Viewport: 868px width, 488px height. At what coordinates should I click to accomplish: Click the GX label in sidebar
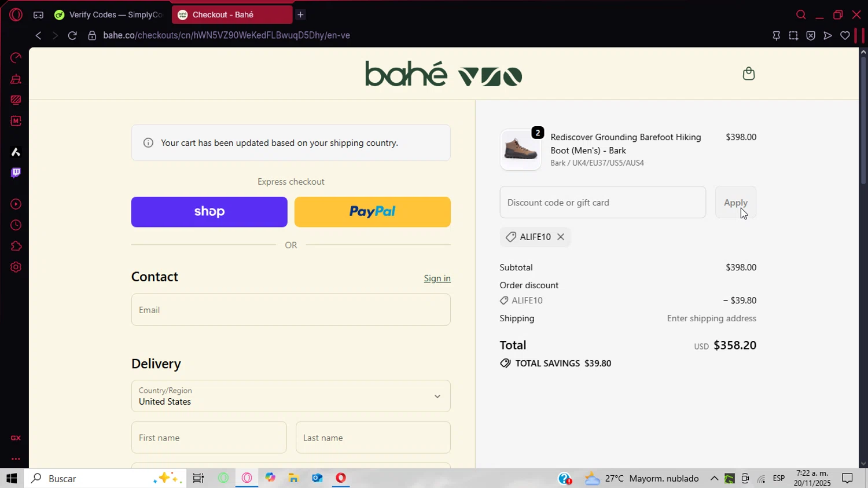tap(16, 438)
